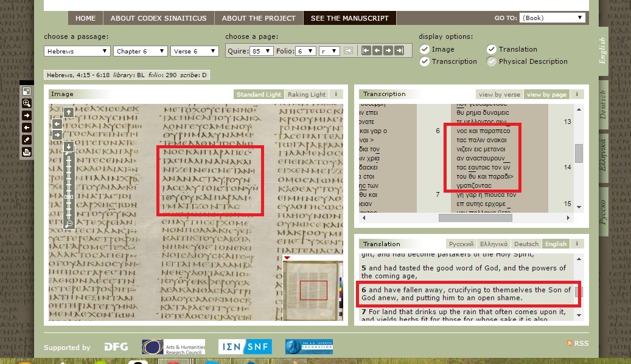Pan manuscript image right with the right arrow
The width and height of the screenshot is (631, 364).
tap(57, 135)
